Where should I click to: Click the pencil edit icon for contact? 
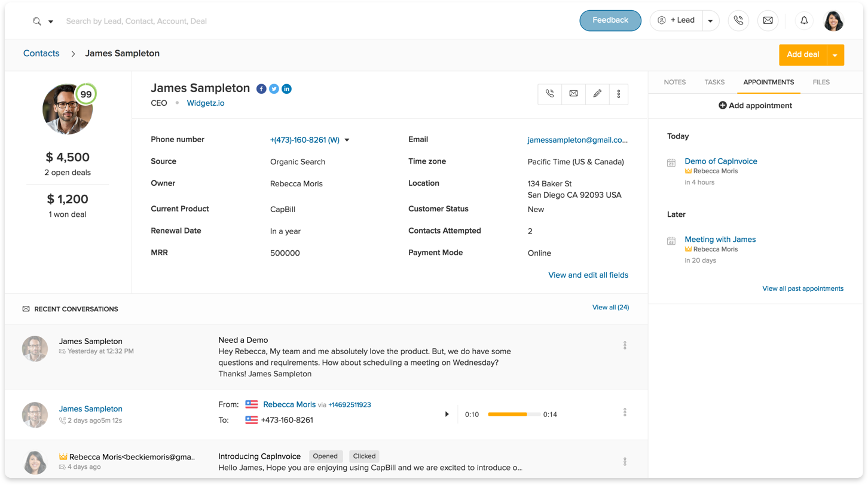pos(597,94)
